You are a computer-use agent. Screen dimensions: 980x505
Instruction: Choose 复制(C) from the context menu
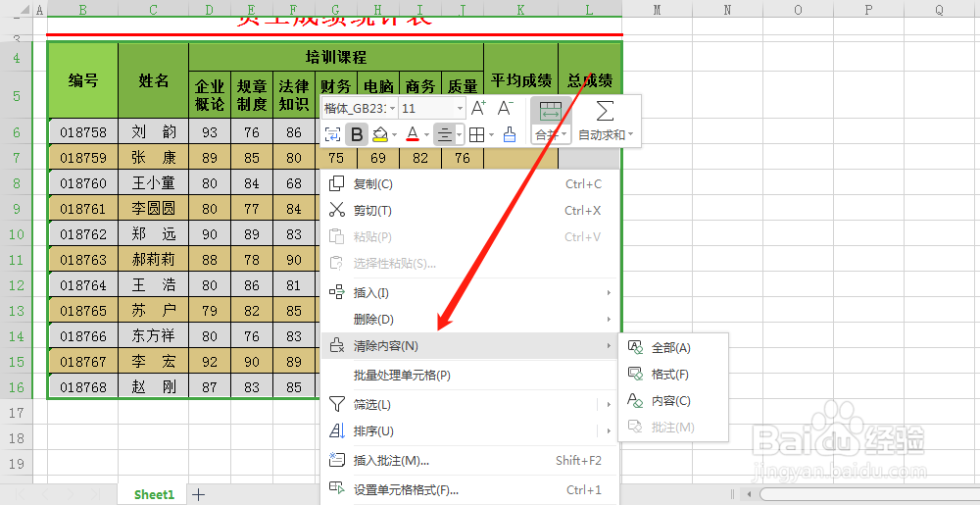(469, 183)
